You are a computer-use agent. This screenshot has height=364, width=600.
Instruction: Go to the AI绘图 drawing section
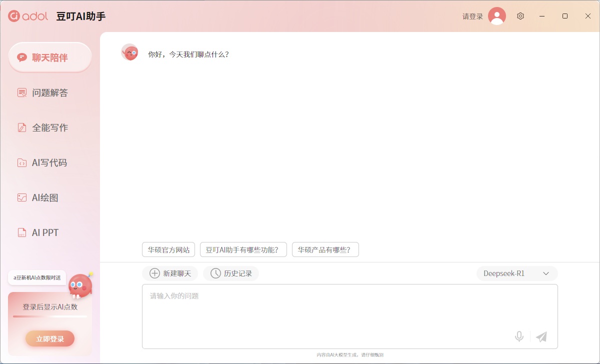click(50, 197)
